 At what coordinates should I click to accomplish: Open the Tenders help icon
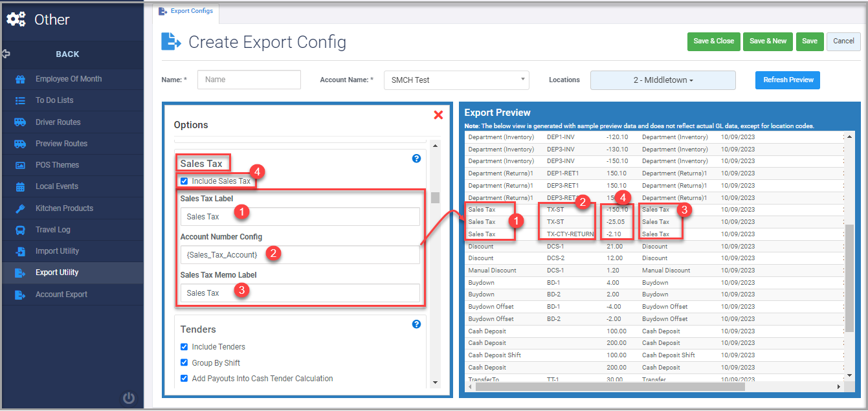coord(416,324)
